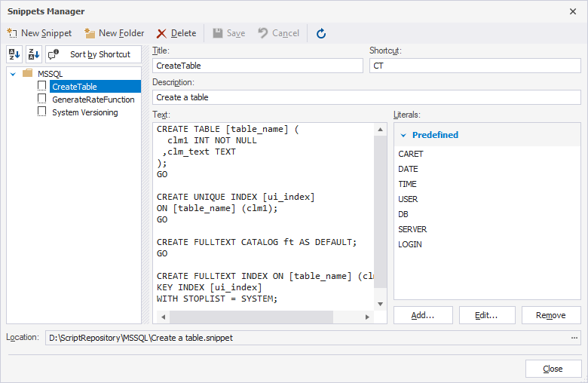
Task: Click the Remove literal button
Action: (551, 315)
